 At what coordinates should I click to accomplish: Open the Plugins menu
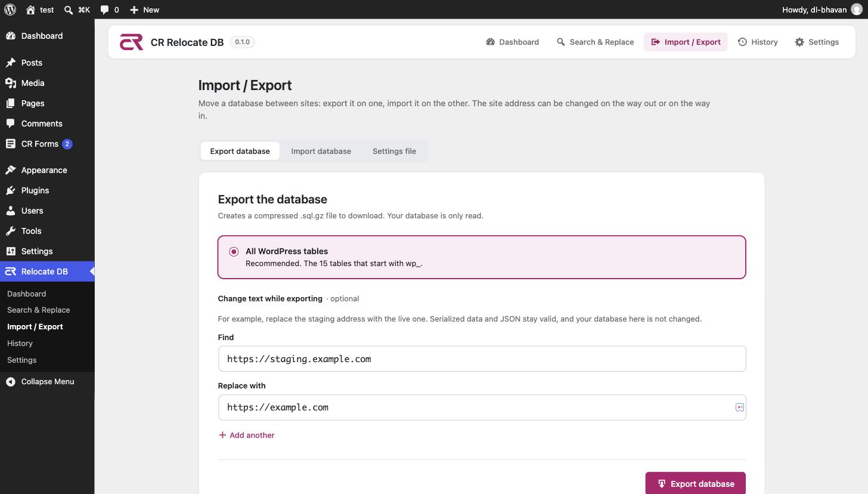[x=47, y=190]
